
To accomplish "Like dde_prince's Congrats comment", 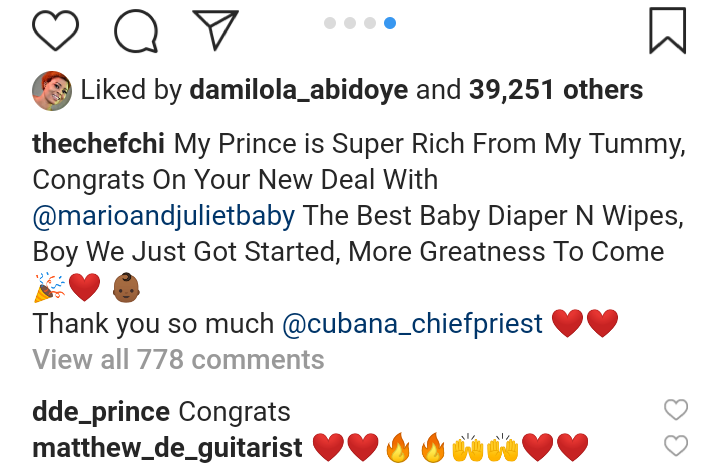I will click(676, 410).
